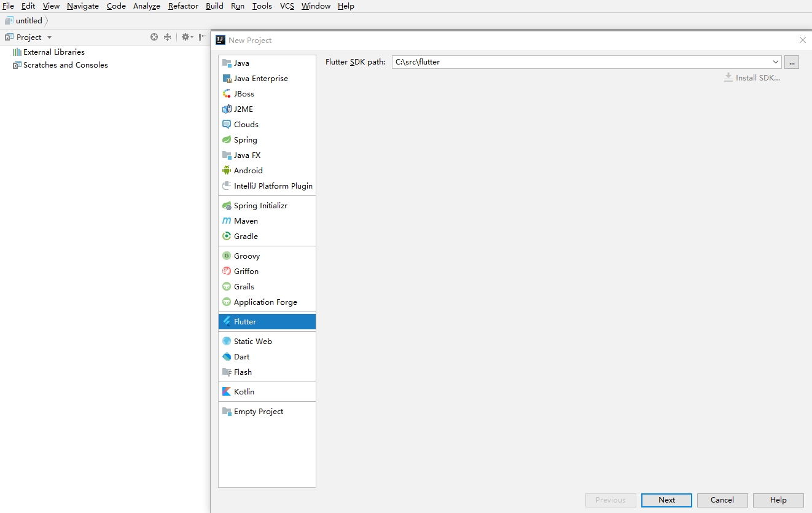Select the Groovy icon entry
This screenshot has height=513, width=812.
[x=227, y=256]
